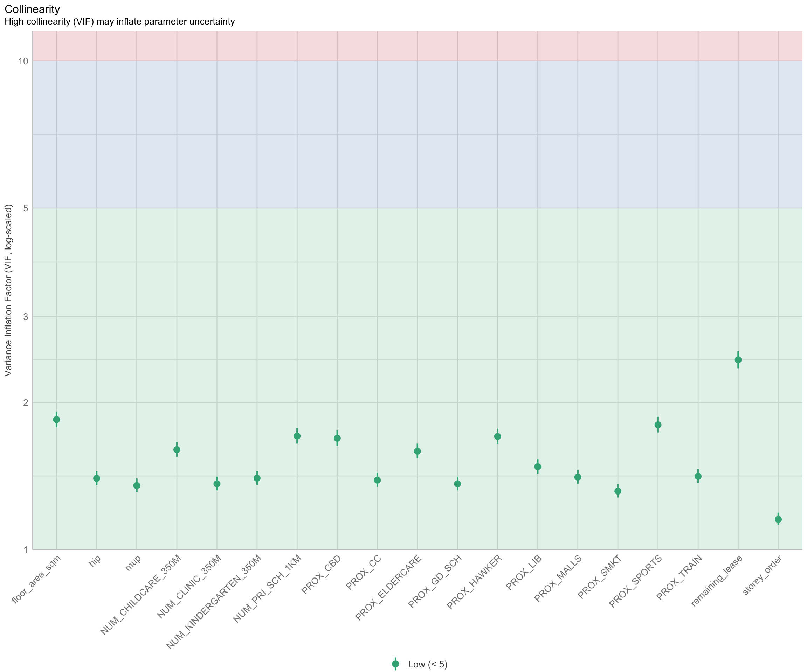Click the PROX_CBD data point
Screen dimensions: 807x672
click(x=337, y=438)
